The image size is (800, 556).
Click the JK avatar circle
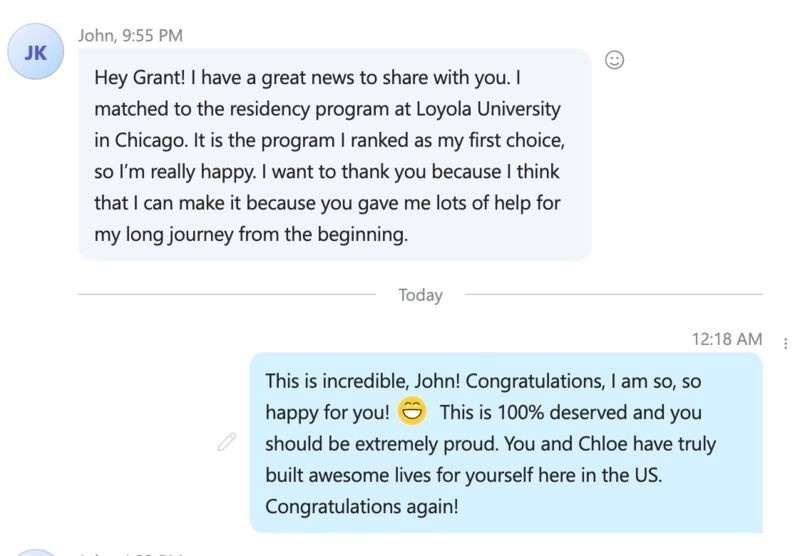(x=35, y=54)
